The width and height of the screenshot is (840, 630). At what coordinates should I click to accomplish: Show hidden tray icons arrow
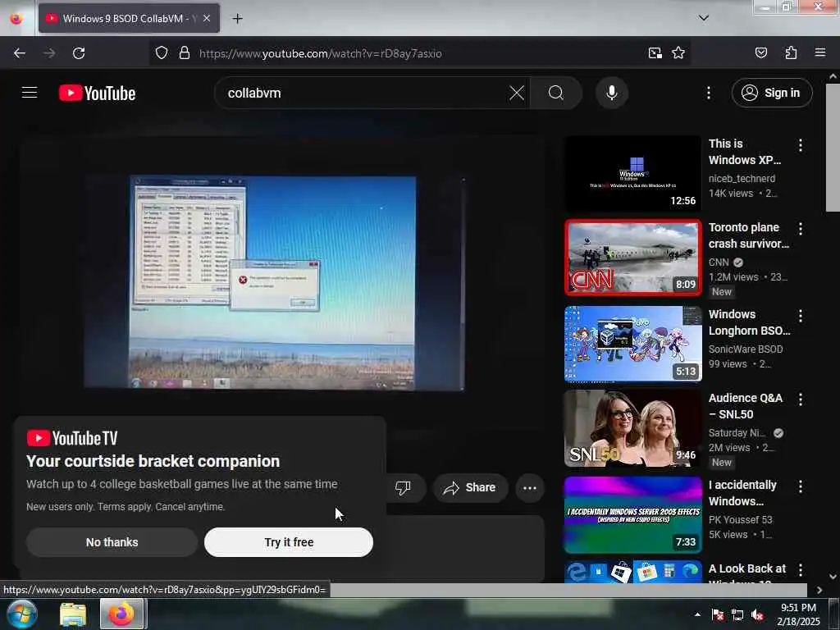[697, 614]
